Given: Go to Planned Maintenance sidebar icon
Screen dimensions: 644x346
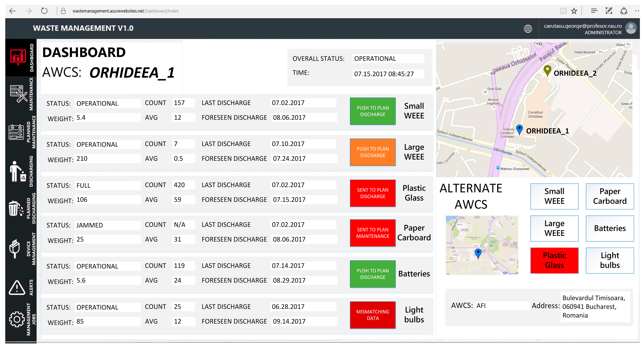Looking at the screenshot, I should 16,132.
